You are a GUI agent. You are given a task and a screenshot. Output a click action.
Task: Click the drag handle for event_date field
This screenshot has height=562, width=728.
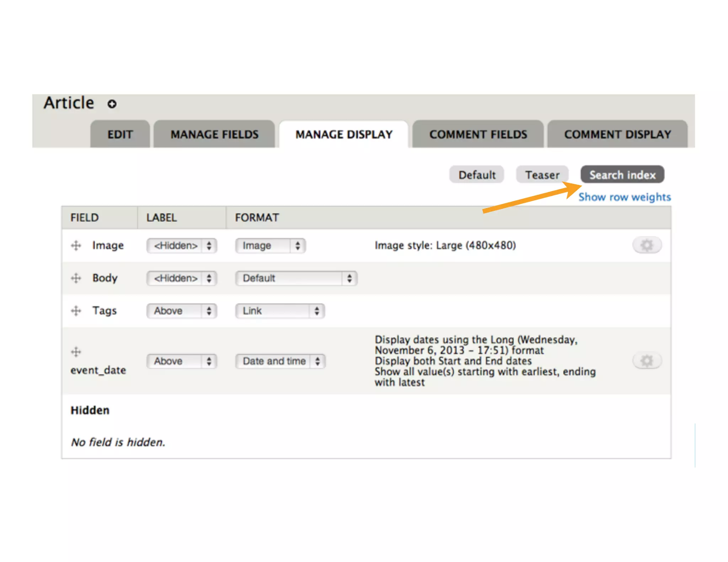coord(76,352)
